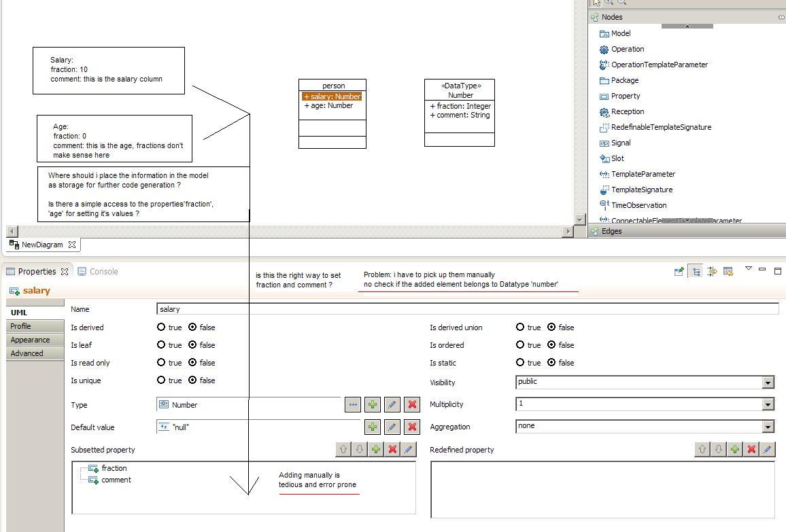
Task: Move Redefined property entry up
Action: [x=702, y=449]
